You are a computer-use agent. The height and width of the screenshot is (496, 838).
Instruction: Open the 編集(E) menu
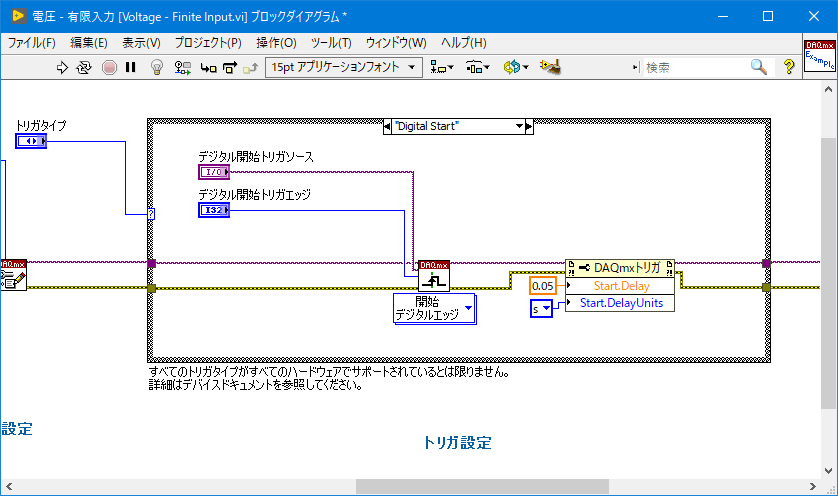(89, 43)
